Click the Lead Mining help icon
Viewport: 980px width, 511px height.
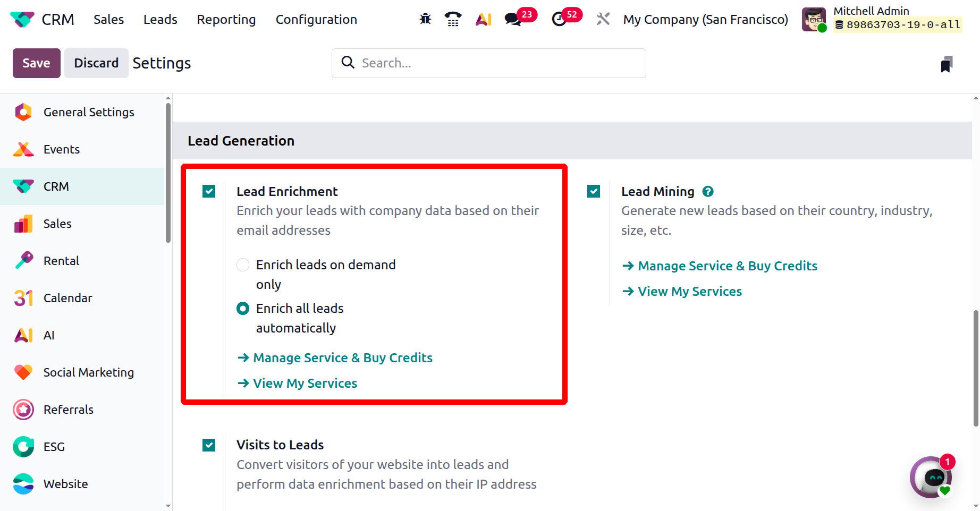coord(708,191)
